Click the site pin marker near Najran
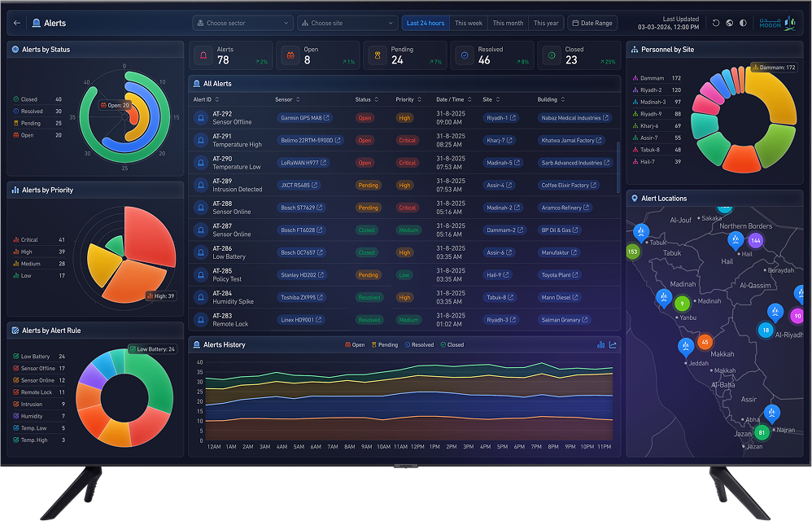This screenshot has height=521, width=812. coord(771,414)
